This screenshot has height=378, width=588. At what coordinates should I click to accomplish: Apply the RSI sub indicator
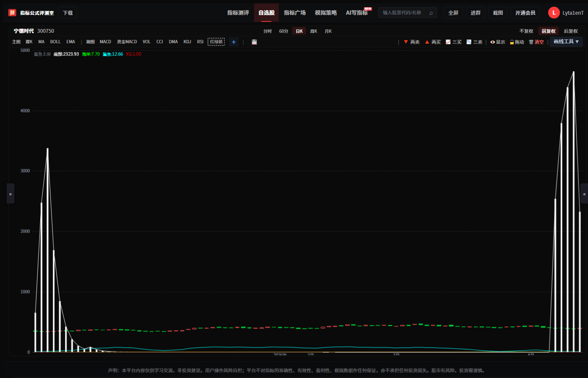pyautogui.click(x=200, y=42)
